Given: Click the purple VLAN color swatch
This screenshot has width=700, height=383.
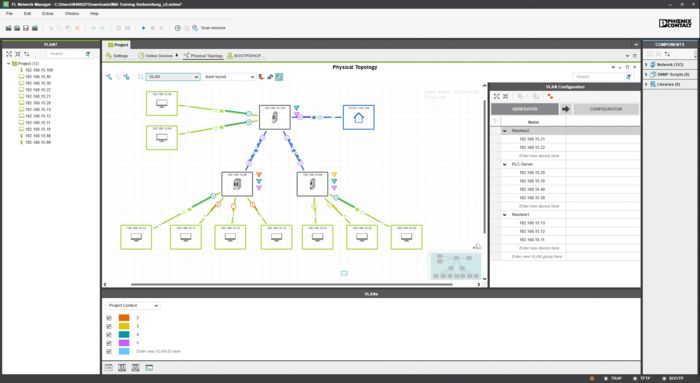Looking at the screenshot, I should click(124, 343).
